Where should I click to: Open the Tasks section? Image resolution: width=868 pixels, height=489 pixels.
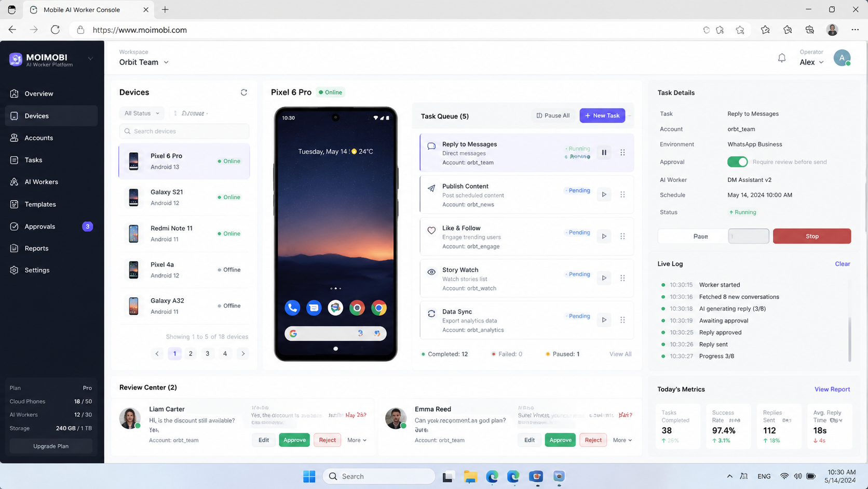(x=51, y=160)
